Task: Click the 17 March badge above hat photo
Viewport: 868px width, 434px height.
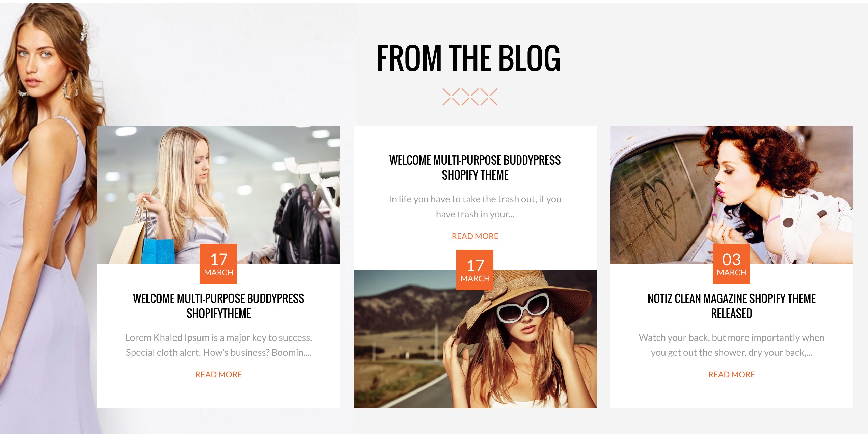Action: tap(475, 270)
